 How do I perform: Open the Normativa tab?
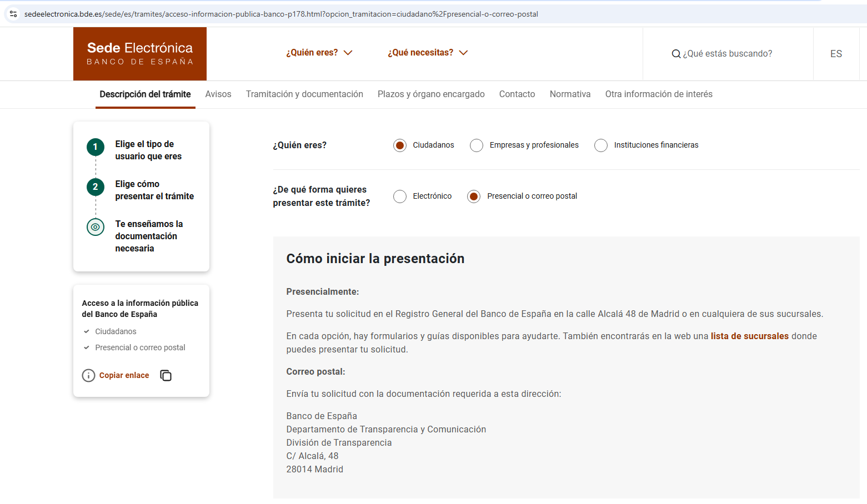tap(570, 94)
